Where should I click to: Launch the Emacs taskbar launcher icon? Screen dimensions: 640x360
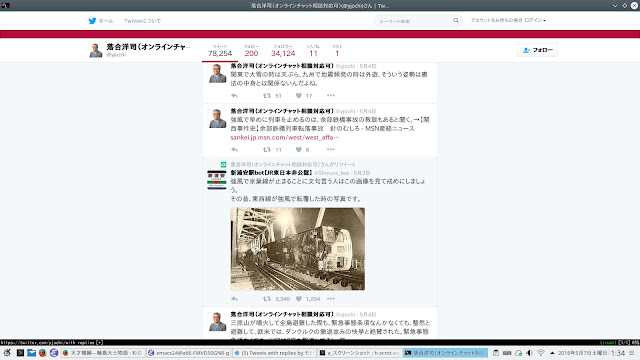pyautogui.click(x=54, y=353)
